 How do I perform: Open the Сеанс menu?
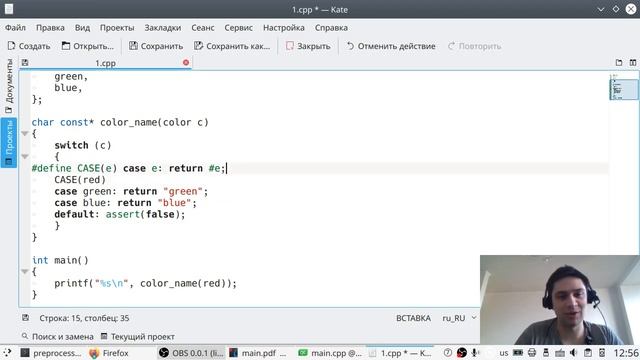pyautogui.click(x=203, y=28)
